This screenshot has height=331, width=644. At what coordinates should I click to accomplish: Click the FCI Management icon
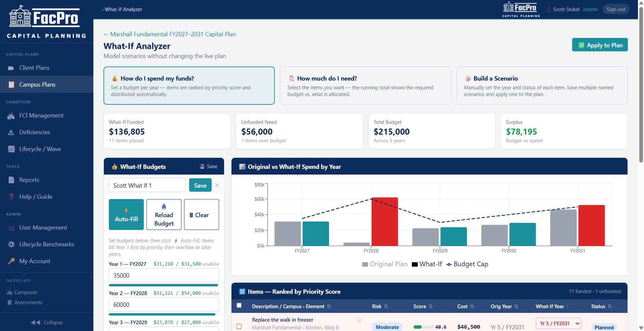click(11, 116)
